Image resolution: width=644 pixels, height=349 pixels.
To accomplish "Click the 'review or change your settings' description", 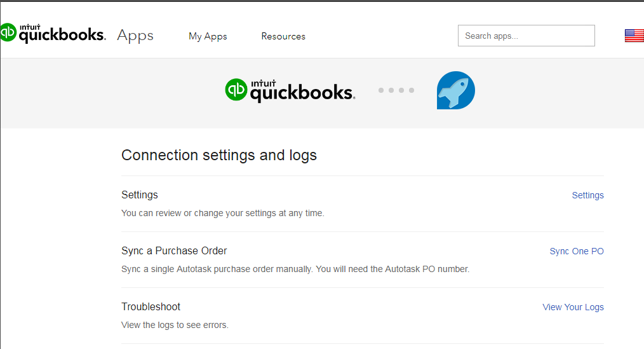I will coord(223,213).
